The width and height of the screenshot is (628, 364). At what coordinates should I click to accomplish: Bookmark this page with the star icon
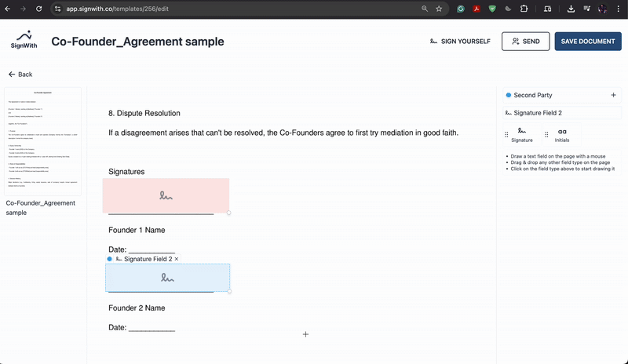tap(439, 9)
